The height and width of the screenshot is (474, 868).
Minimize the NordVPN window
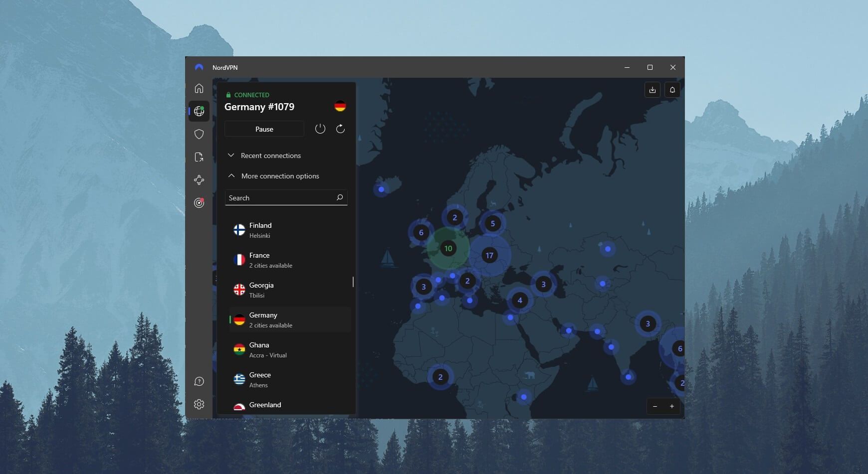click(x=627, y=67)
